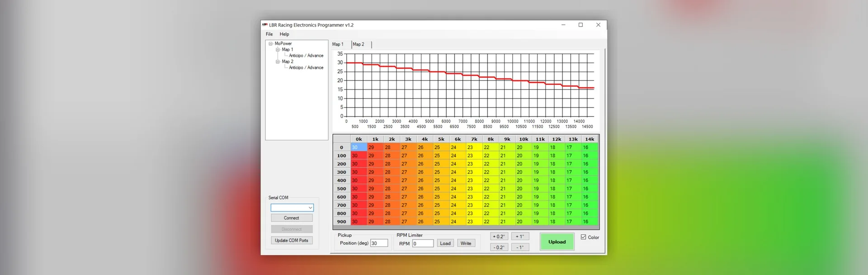This screenshot has width=868, height=275.
Task: Select cell 24 in row 600
Action: (458, 197)
